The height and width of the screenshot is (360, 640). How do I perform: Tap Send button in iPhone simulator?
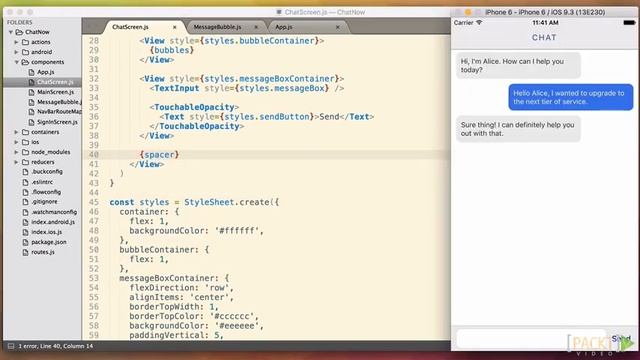click(621, 338)
